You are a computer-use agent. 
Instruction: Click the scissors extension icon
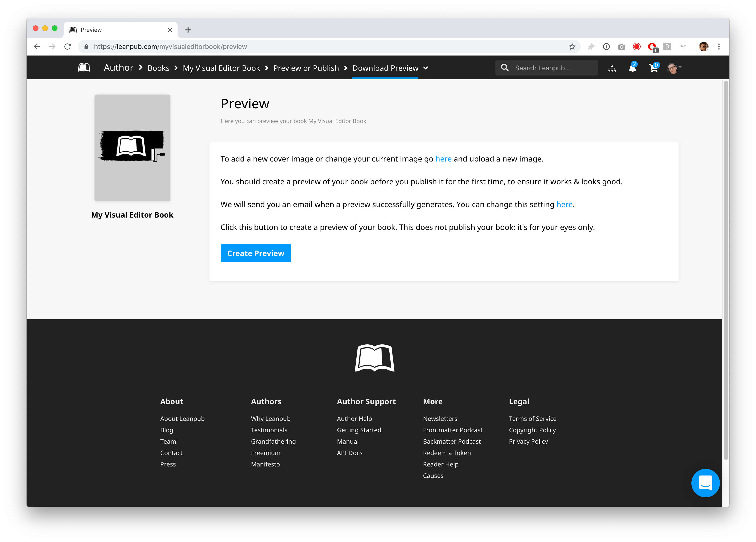683,47
